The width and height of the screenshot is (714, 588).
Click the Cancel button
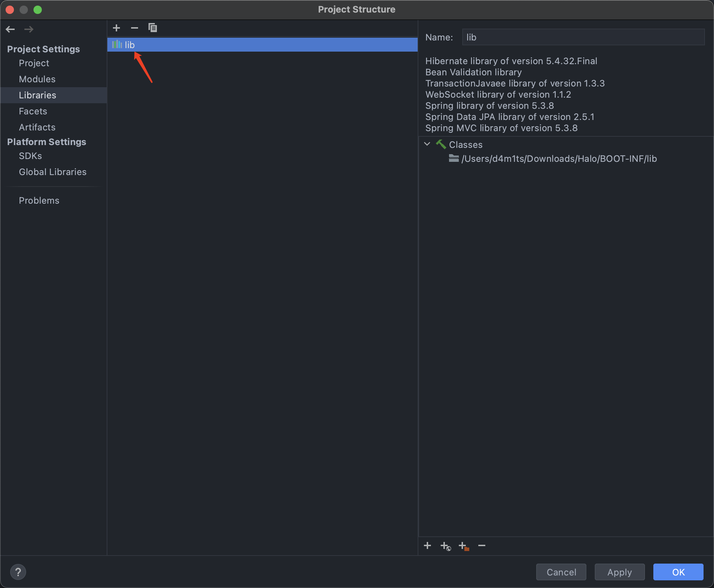(x=561, y=572)
